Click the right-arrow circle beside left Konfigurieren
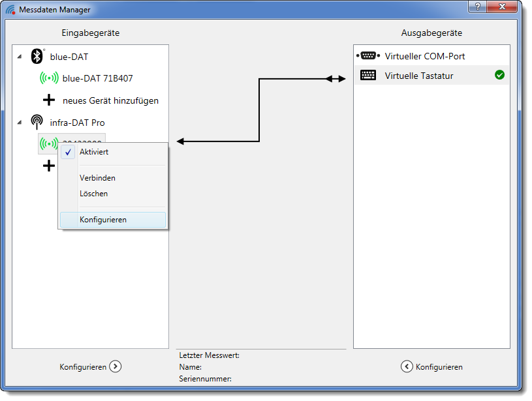The height and width of the screenshot is (401, 532). point(116,366)
